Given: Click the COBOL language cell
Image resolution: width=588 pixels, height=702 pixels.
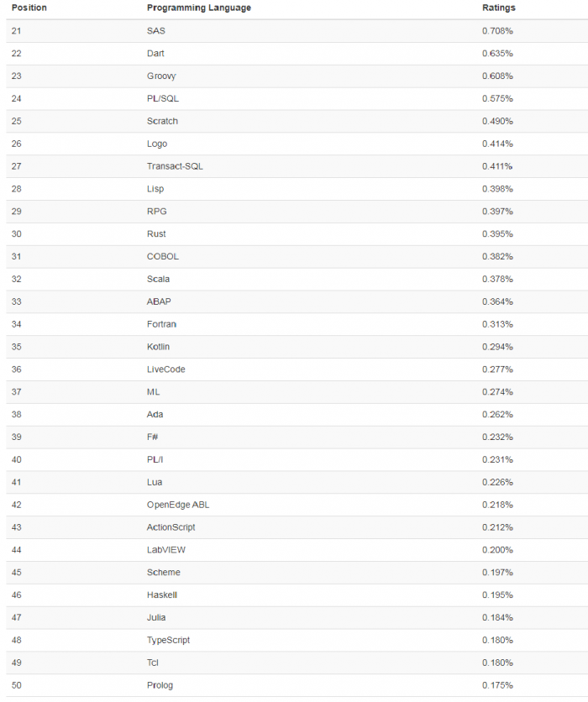Looking at the screenshot, I should coord(163,257).
